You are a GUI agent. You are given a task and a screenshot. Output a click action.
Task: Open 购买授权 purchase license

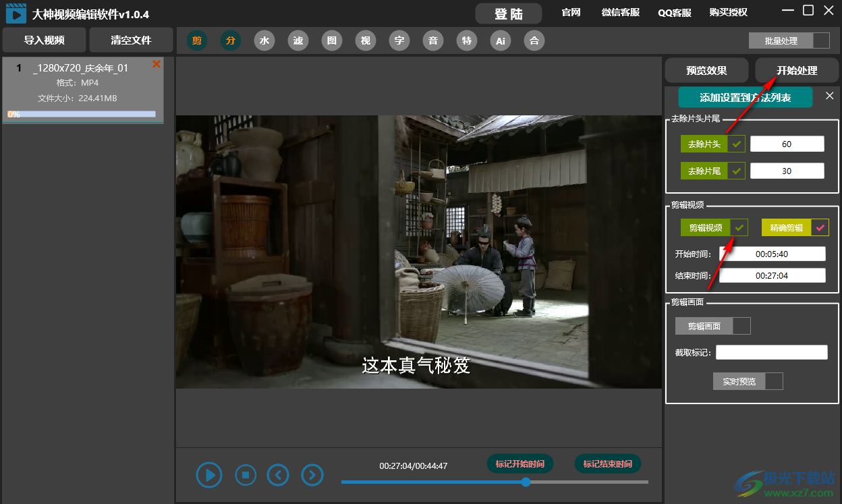(x=729, y=12)
